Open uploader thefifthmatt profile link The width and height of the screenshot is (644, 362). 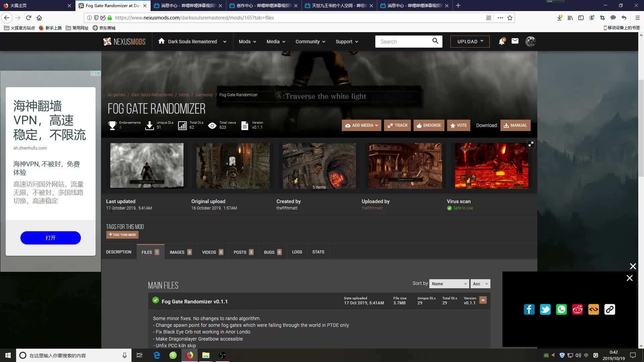click(x=372, y=208)
